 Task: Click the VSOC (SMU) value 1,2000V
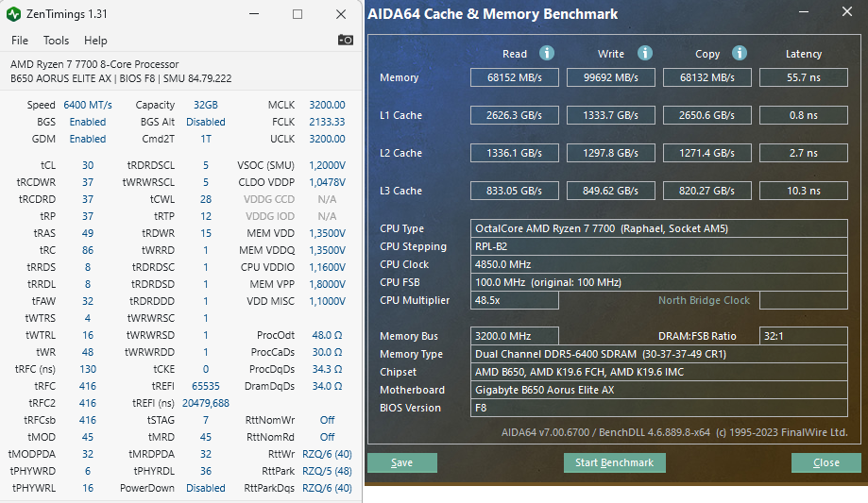[327, 165]
